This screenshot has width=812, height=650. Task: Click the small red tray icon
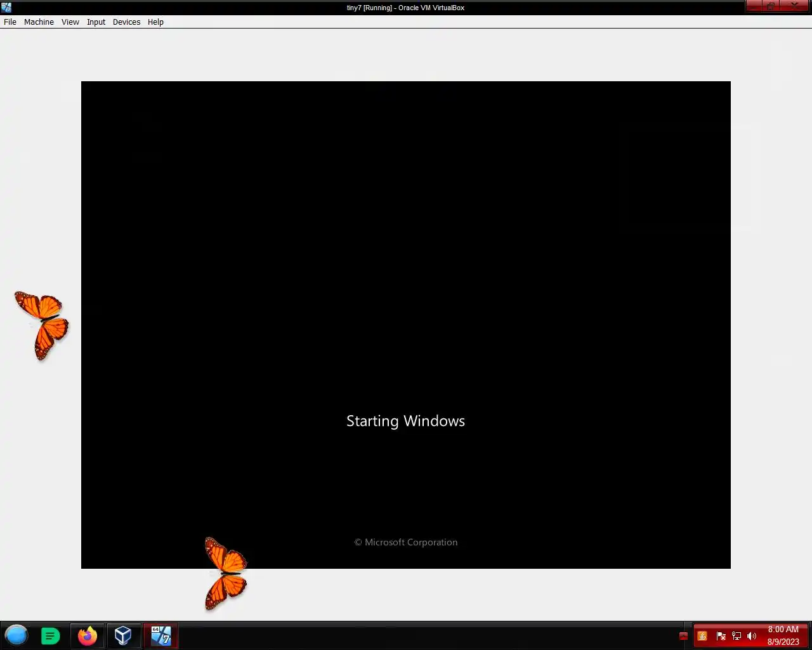pos(683,636)
